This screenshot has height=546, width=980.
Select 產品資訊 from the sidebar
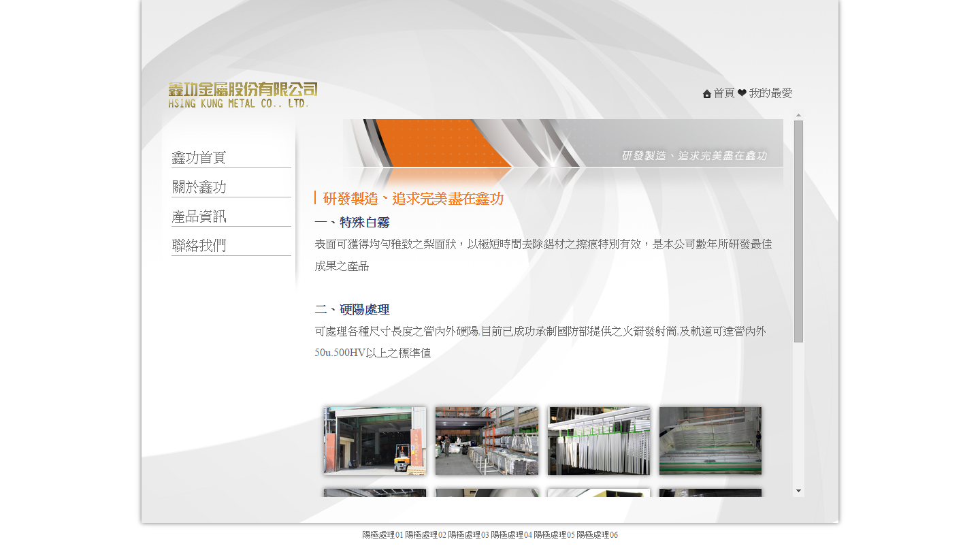click(x=199, y=216)
